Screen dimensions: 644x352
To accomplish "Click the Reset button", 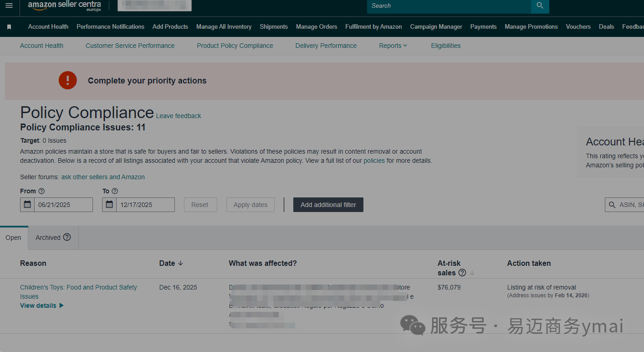I will (200, 205).
